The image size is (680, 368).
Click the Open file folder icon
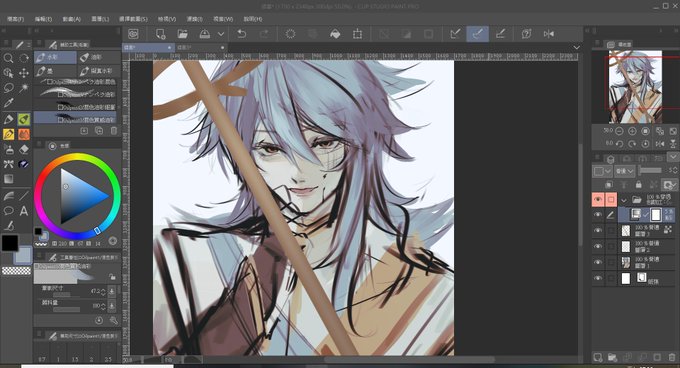[183, 34]
